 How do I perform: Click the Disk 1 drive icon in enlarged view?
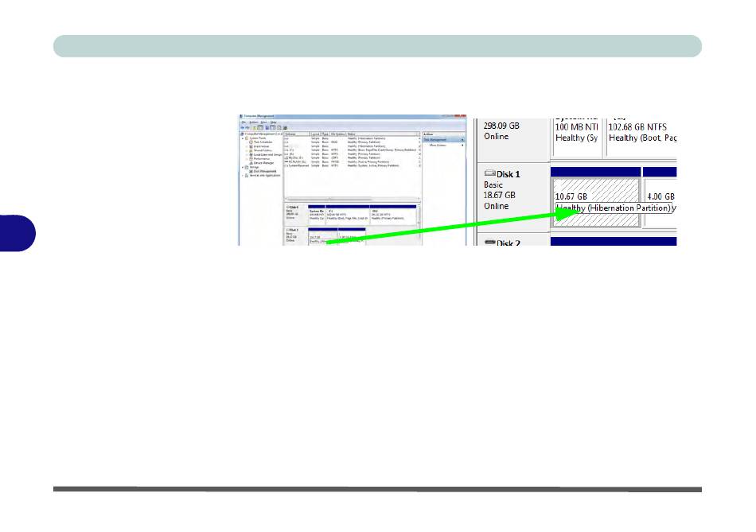[489, 173]
